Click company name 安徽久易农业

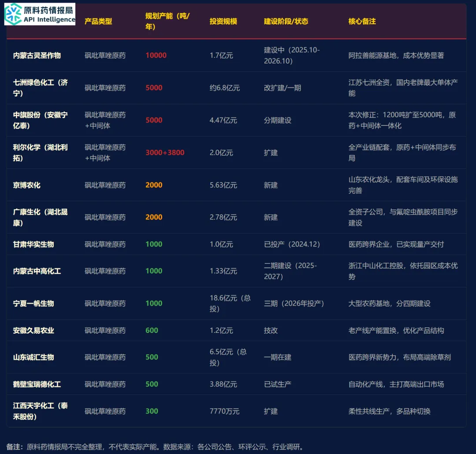33,331
